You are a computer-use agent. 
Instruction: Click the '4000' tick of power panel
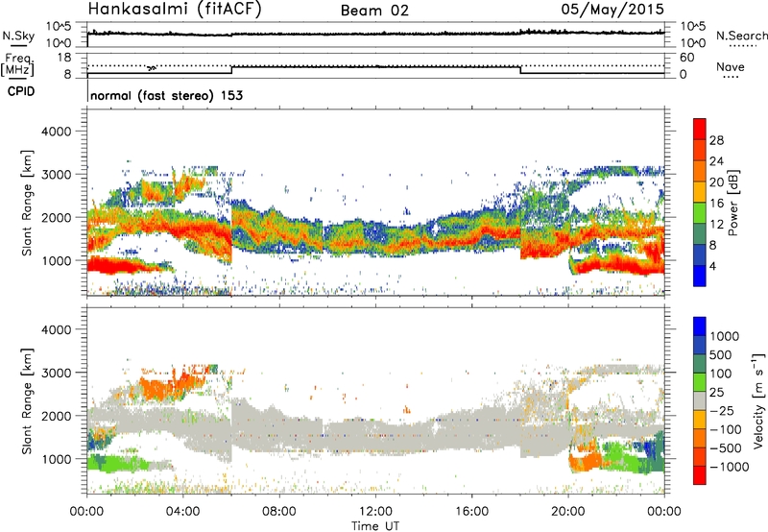tap(56, 132)
